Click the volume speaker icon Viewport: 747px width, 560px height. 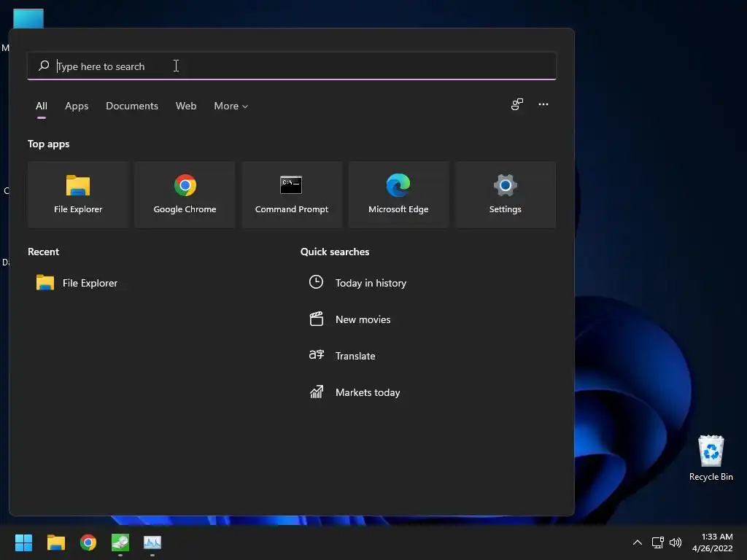coord(676,542)
